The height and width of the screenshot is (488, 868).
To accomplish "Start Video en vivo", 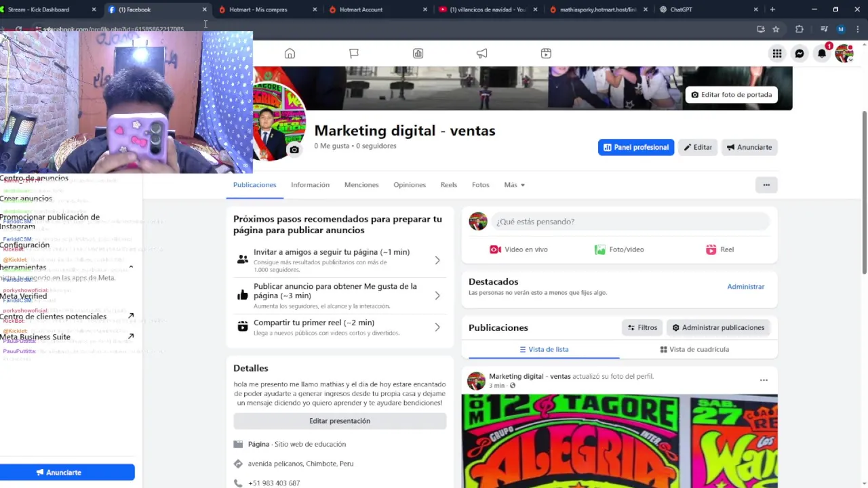I will coord(519,249).
